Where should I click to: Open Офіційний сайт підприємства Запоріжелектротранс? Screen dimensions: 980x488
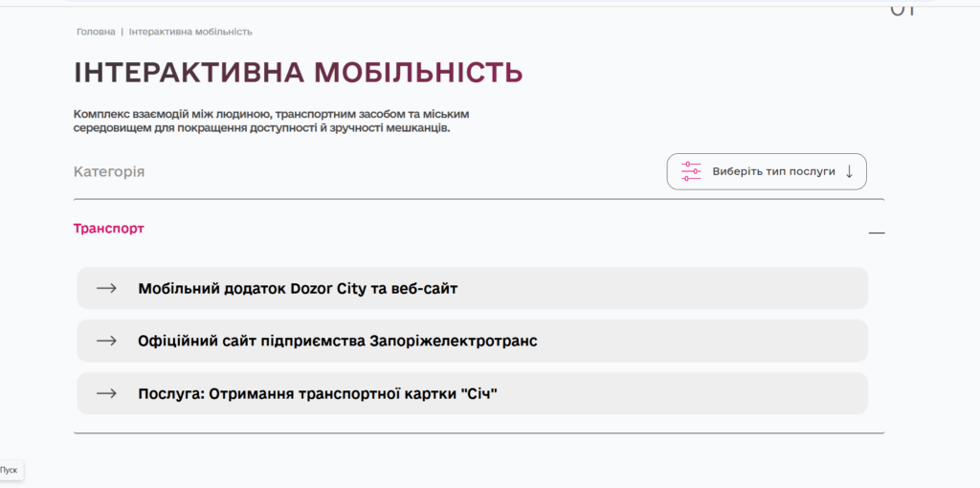pos(337,341)
